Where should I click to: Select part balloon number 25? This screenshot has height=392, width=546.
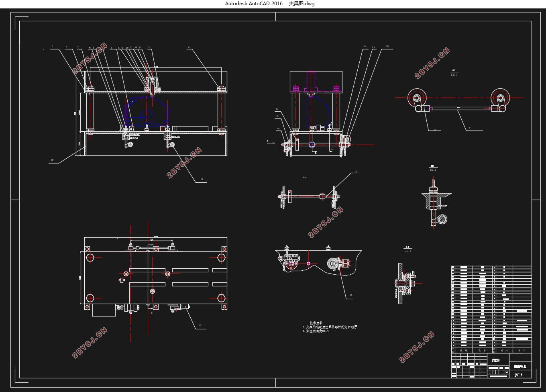click(x=355, y=171)
